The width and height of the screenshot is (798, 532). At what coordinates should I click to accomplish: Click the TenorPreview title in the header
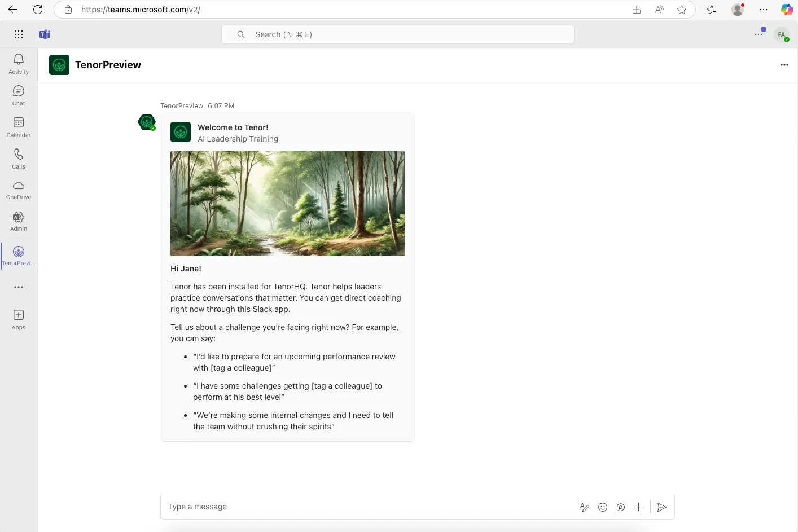point(108,65)
